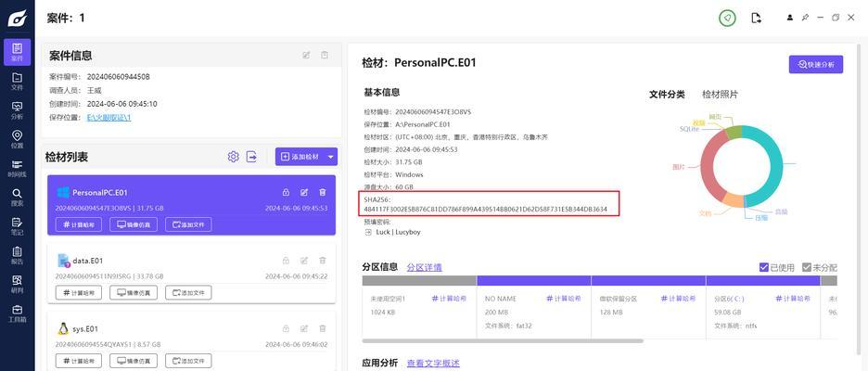868x371 pixels.
Task: Open the E:\火眼取证\1 save location link
Action: [109, 118]
